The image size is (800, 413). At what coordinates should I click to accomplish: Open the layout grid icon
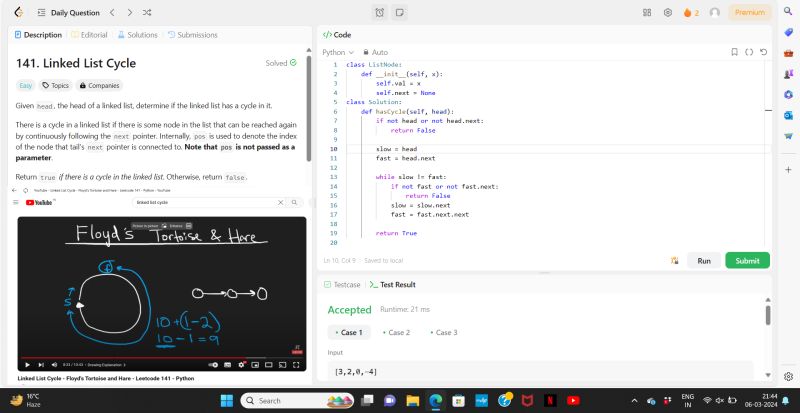[647, 13]
